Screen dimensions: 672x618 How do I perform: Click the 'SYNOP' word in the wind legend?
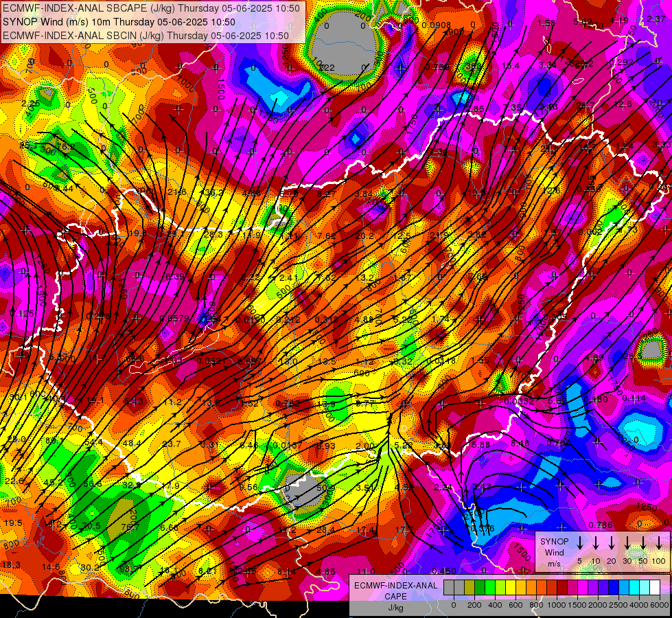554,542
